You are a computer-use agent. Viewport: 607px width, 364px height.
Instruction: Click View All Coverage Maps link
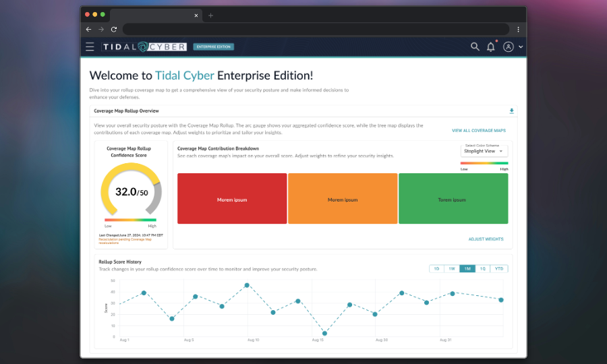pyautogui.click(x=479, y=130)
